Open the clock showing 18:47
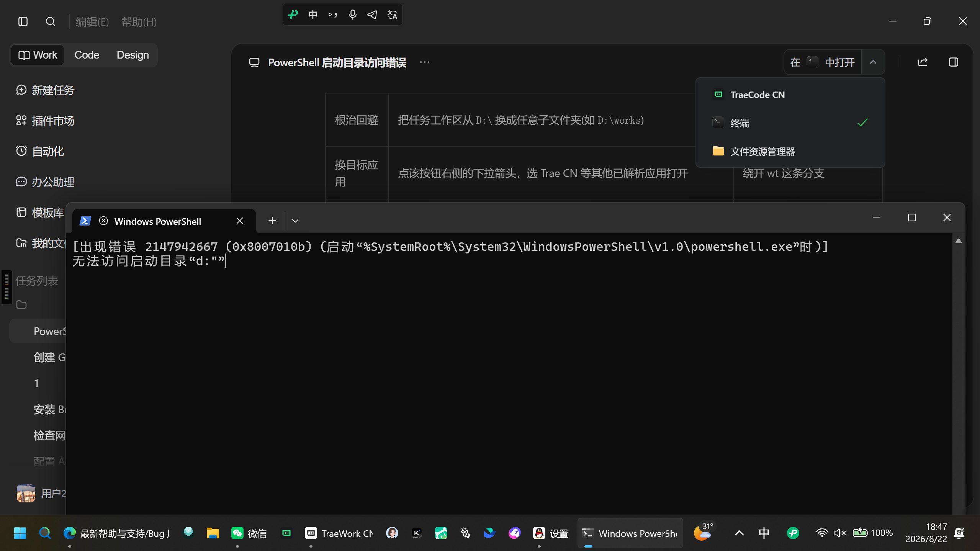This screenshot has width=980, height=551. [x=926, y=533]
